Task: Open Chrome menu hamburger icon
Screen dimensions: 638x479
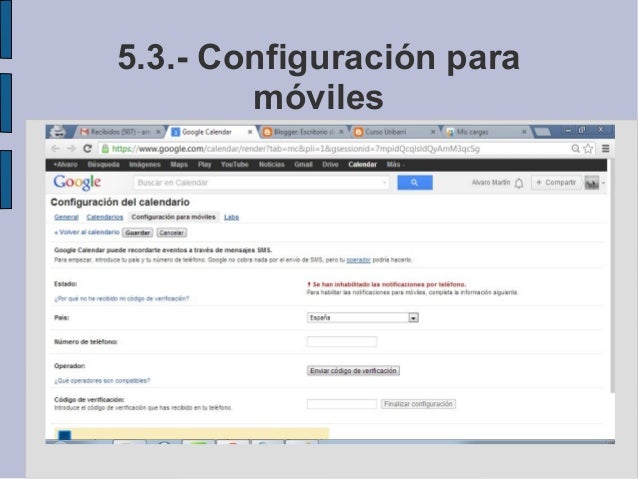Action: click(x=605, y=149)
